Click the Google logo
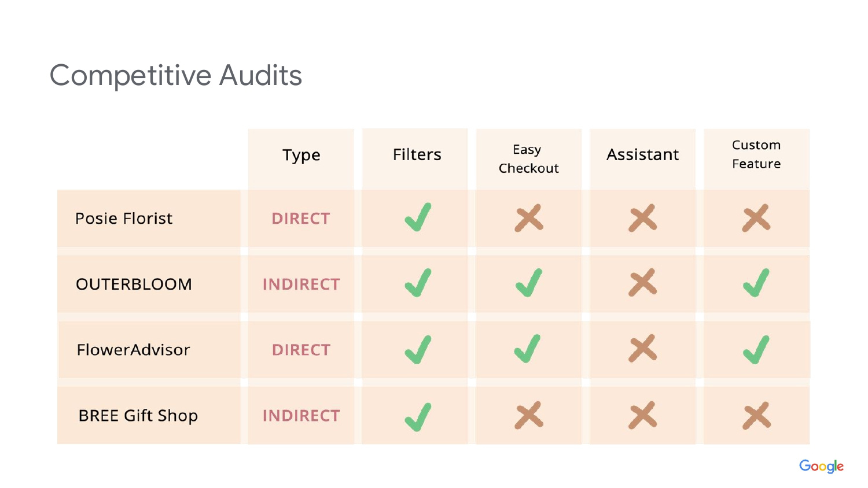 coord(821,466)
